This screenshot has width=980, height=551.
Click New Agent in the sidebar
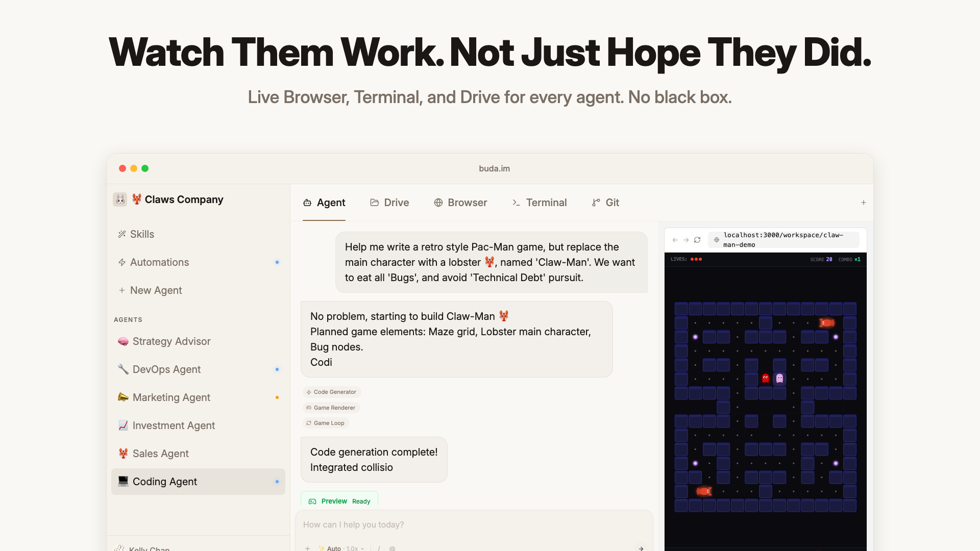[156, 290]
